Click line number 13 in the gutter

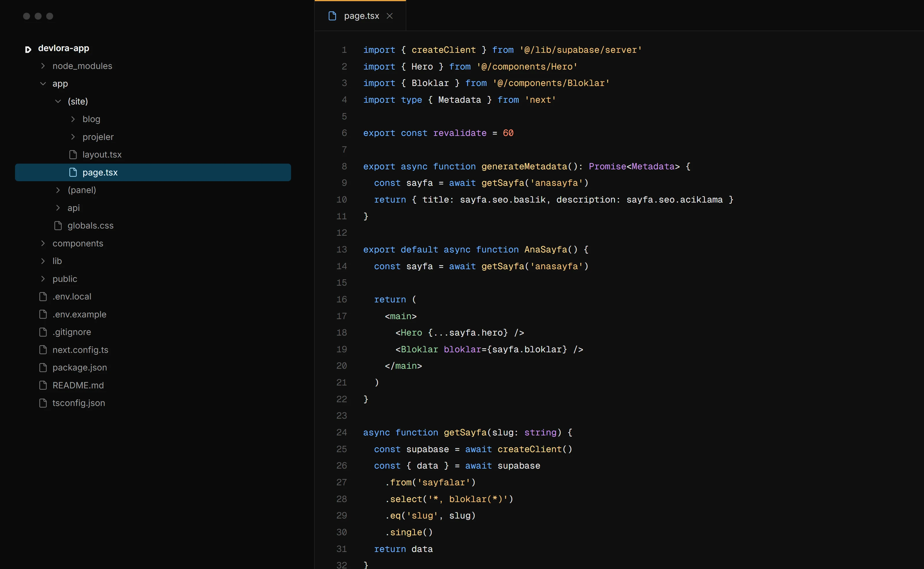pos(342,250)
